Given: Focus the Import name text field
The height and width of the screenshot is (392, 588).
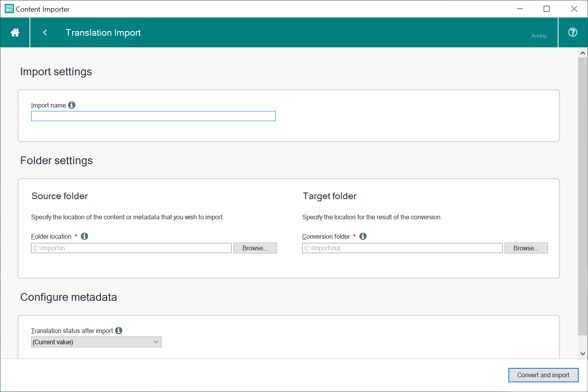Looking at the screenshot, I should click(x=153, y=116).
